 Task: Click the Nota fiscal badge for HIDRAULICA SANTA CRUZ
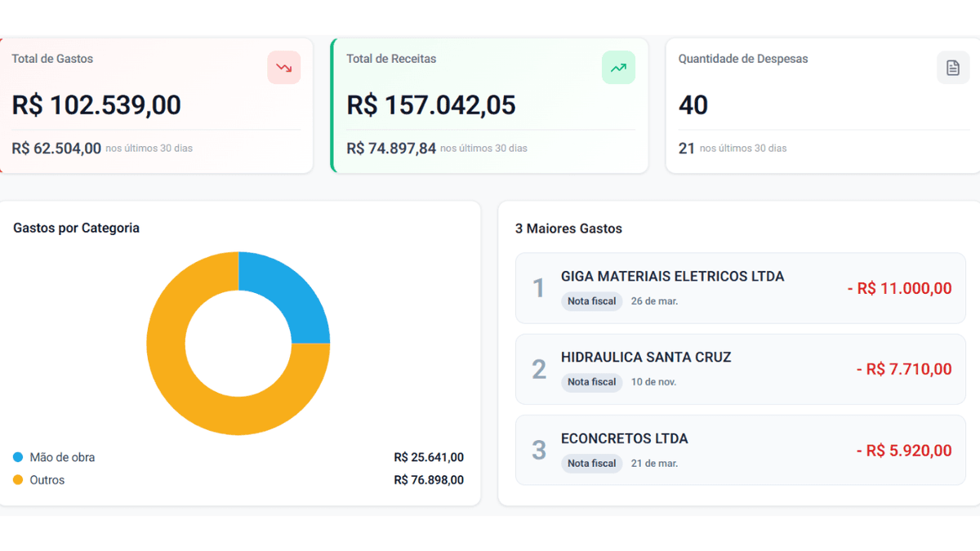(x=591, y=382)
